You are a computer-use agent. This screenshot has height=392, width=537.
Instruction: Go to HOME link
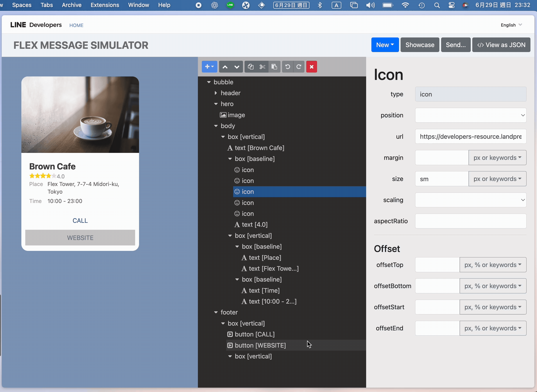point(76,25)
